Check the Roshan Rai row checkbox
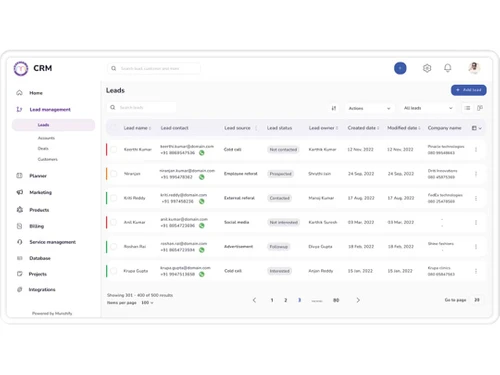 click(x=114, y=247)
